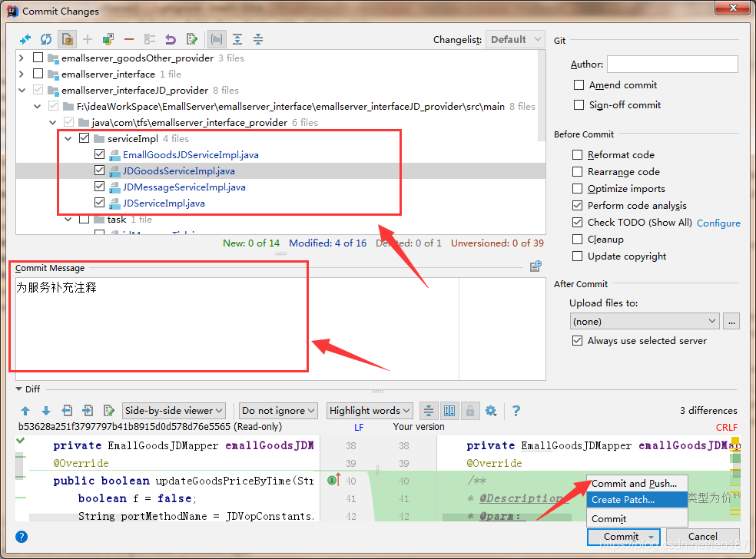Uncheck Perform code analysis
Screen dimensions: 756x559
coord(577,205)
